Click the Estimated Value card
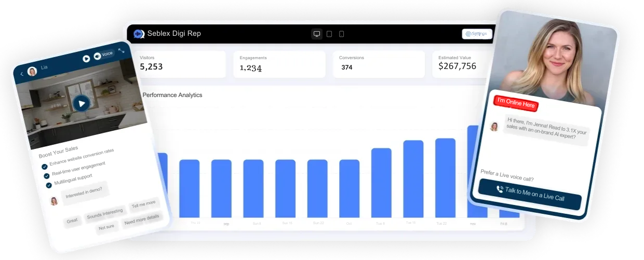Image resolution: width=644 pixels, height=260 pixels. point(460,64)
